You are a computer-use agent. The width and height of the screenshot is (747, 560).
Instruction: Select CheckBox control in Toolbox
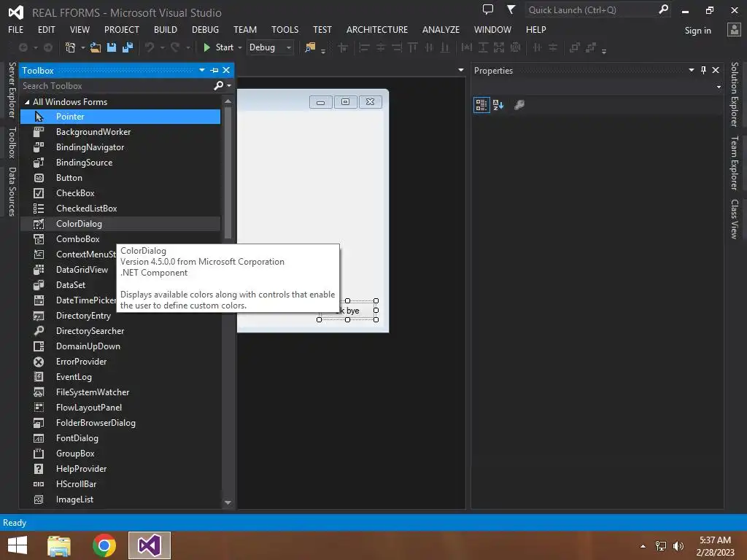pyautogui.click(x=120, y=192)
